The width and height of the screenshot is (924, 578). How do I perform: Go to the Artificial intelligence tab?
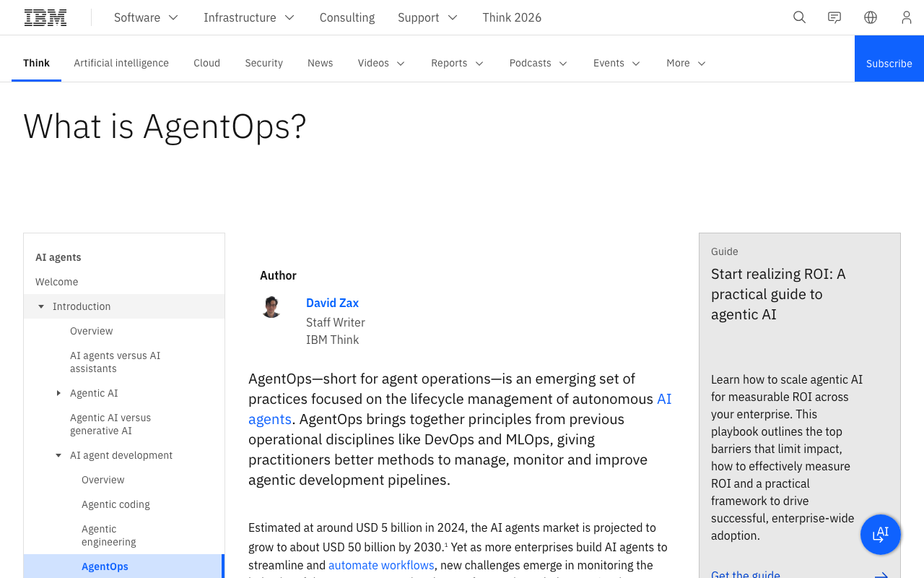click(121, 63)
